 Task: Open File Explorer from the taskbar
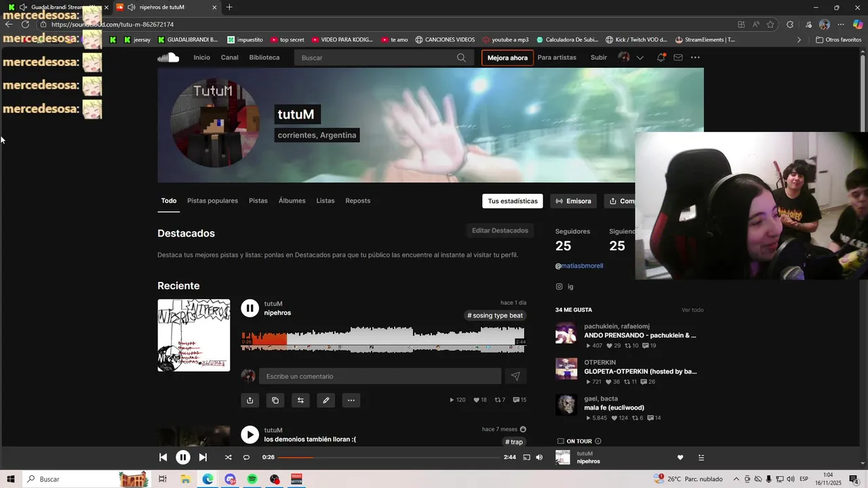[x=185, y=479]
